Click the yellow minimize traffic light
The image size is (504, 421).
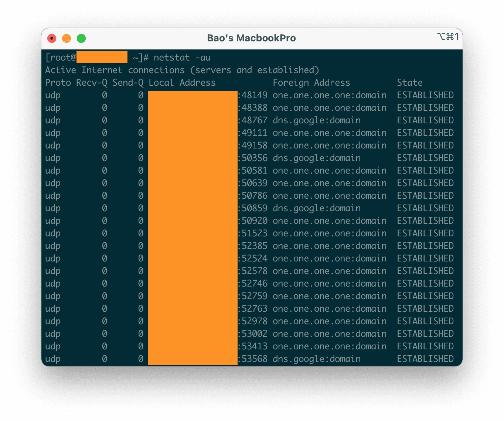click(x=66, y=38)
